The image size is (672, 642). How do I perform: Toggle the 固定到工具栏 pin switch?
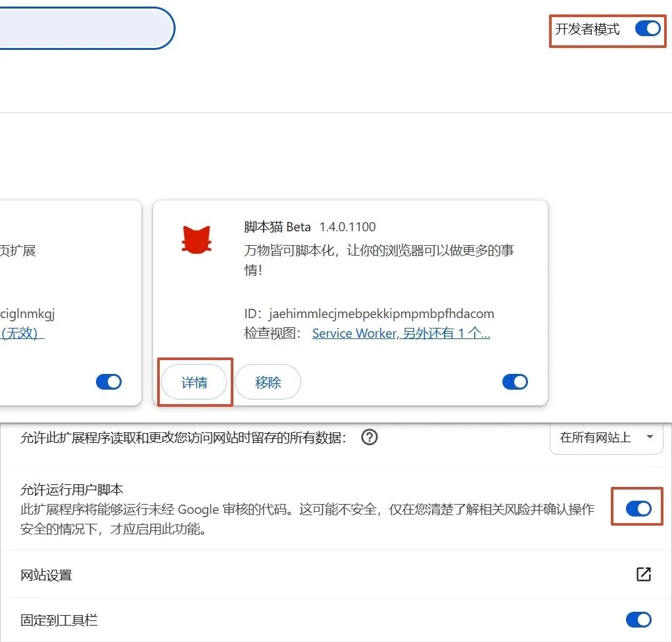pyautogui.click(x=638, y=619)
